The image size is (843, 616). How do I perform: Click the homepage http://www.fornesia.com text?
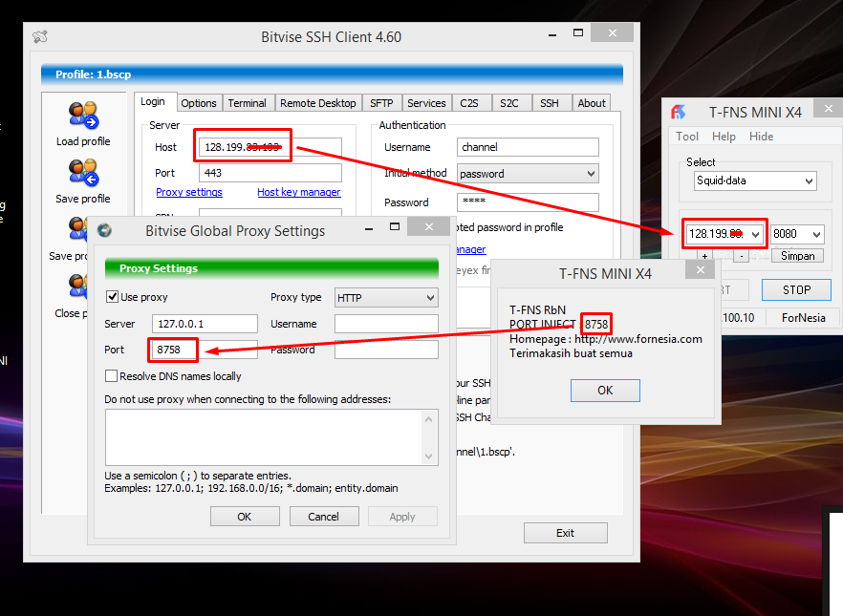(638, 339)
